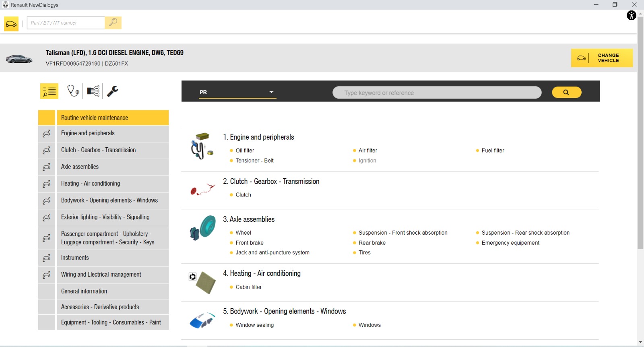Open the Emergency equipement link
Viewport: 644px width, 347px height.
(x=510, y=243)
